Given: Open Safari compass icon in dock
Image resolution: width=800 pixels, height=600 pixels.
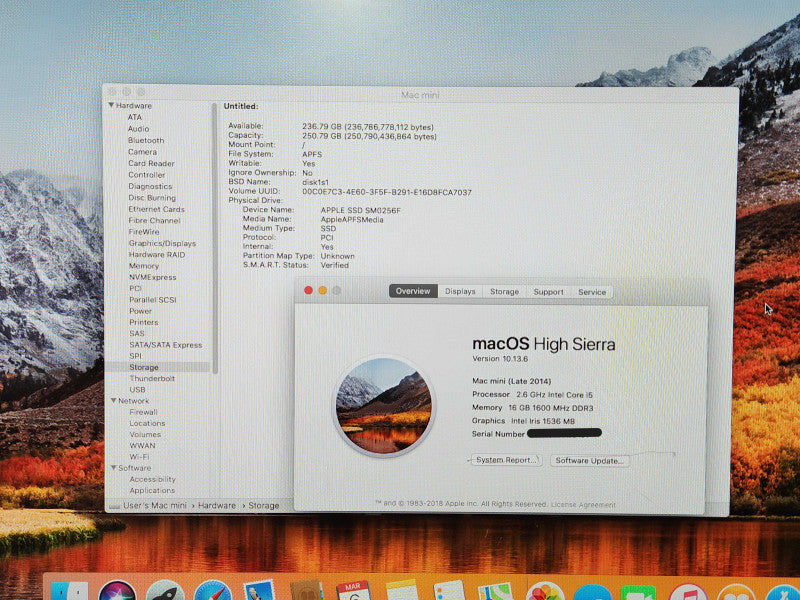Looking at the screenshot, I should [x=213, y=592].
